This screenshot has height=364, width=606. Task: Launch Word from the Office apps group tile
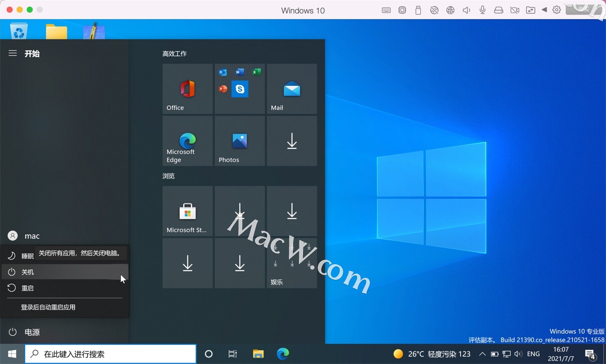click(x=240, y=72)
